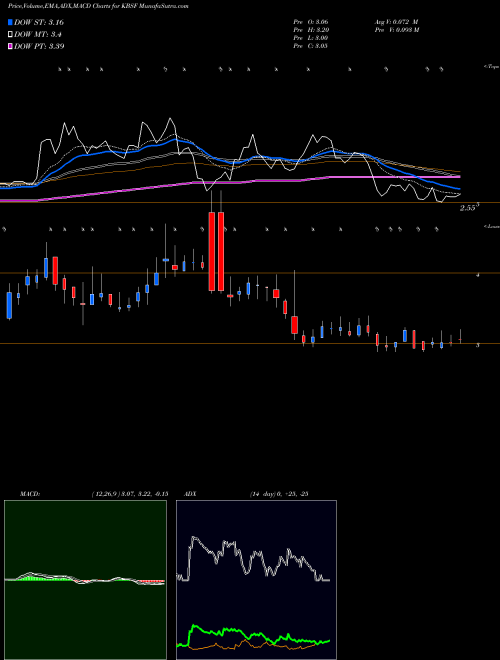Click the white DOW MT legend swatch

(x=10, y=34)
